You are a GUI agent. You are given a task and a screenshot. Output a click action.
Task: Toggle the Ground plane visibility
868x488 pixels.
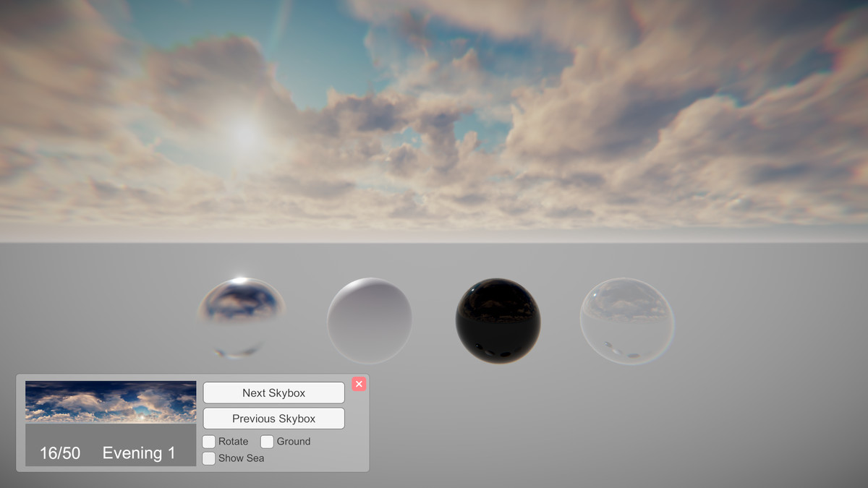tap(267, 441)
